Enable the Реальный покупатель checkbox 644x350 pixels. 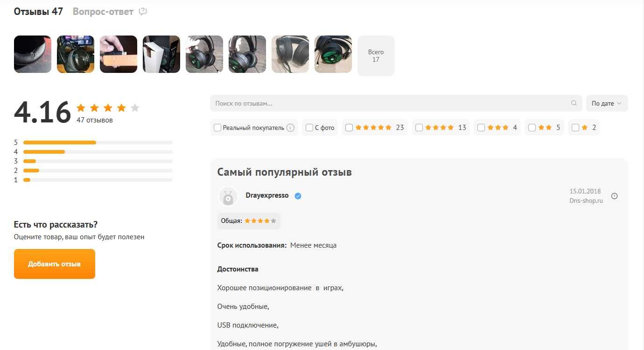217,128
